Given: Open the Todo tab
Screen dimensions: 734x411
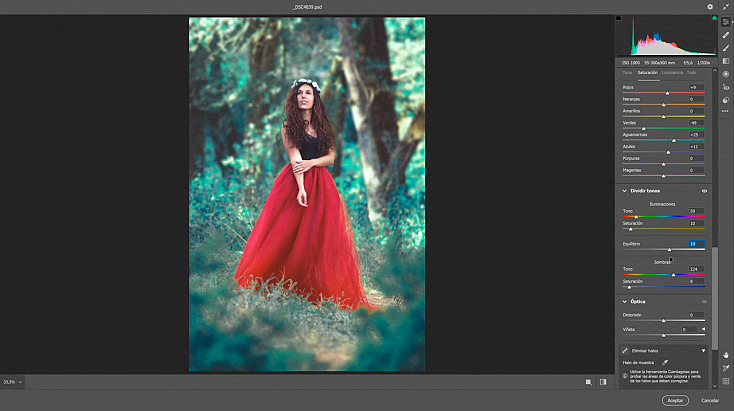Looking at the screenshot, I should [x=691, y=73].
